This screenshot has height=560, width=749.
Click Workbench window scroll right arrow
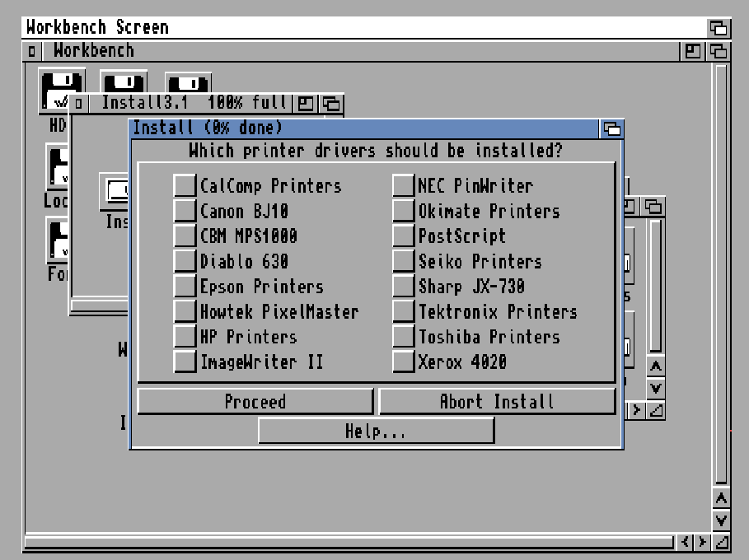point(702,542)
